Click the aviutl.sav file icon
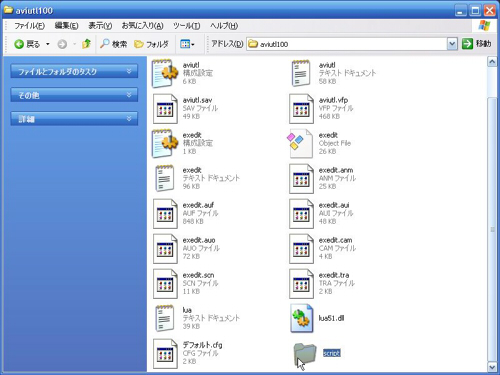The width and height of the screenshot is (500, 375). click(x=165, y=109)
